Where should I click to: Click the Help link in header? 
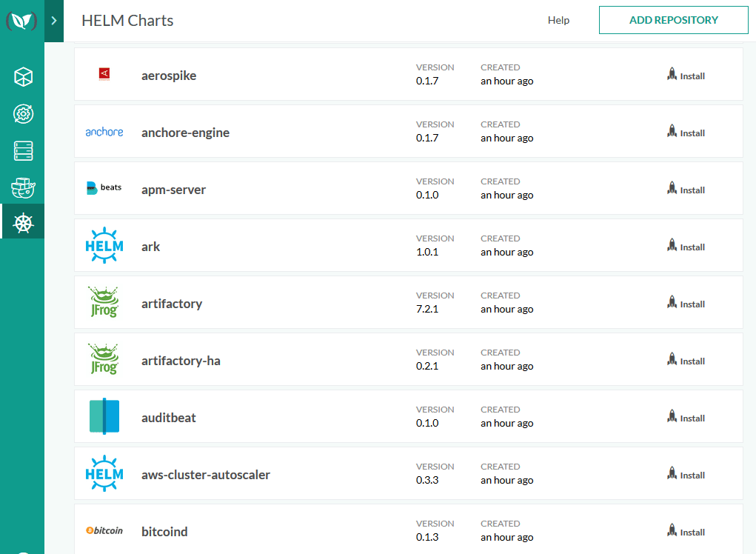(558, 21)
